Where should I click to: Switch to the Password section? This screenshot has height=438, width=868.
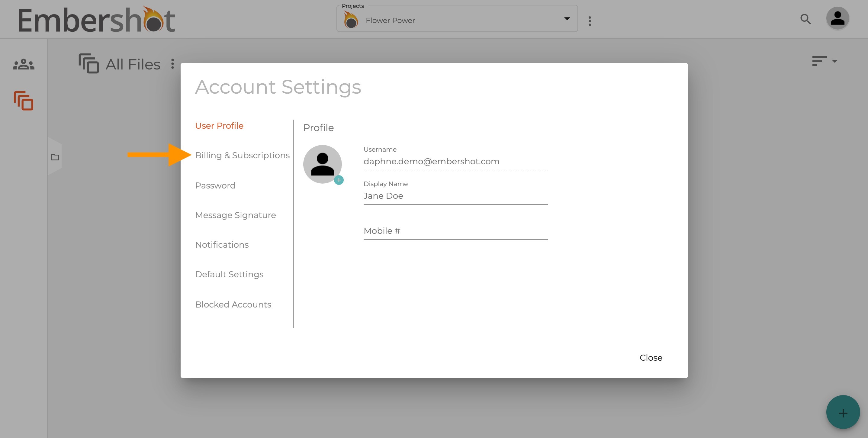tap(215, 185)
